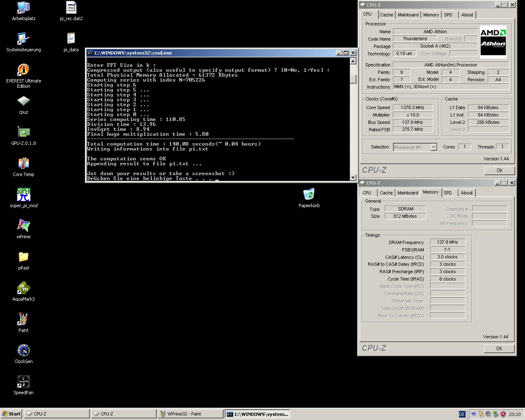Click the speaker volume tray icon
Viewport: 525px width, 420px height.
pos(488,414)
